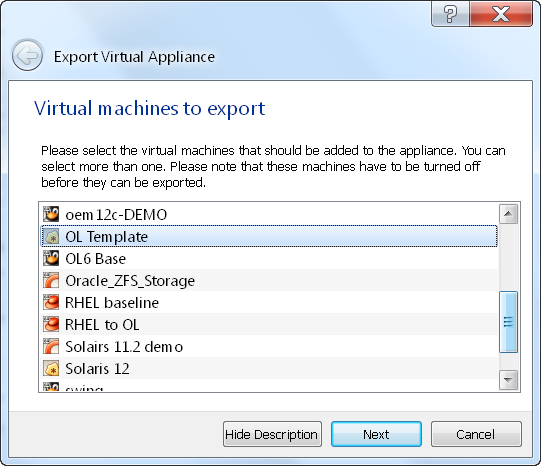Click the OL Template VM icon
Screen dimensions: 541x466
[x=51, y=236]
